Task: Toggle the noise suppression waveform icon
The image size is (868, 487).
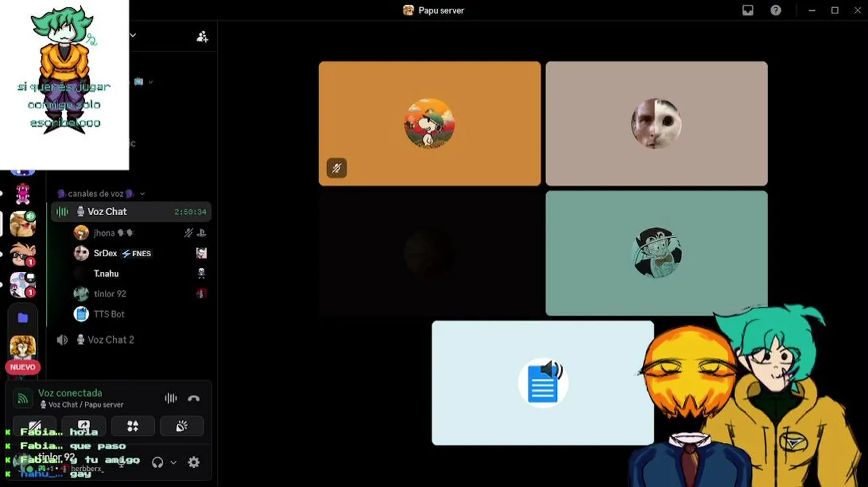Action: click(170, 398)
